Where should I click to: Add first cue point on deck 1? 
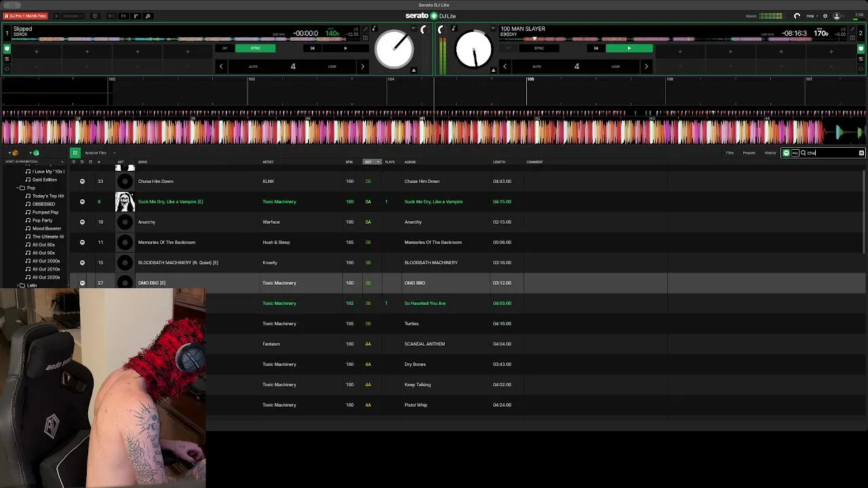[36, 52]
